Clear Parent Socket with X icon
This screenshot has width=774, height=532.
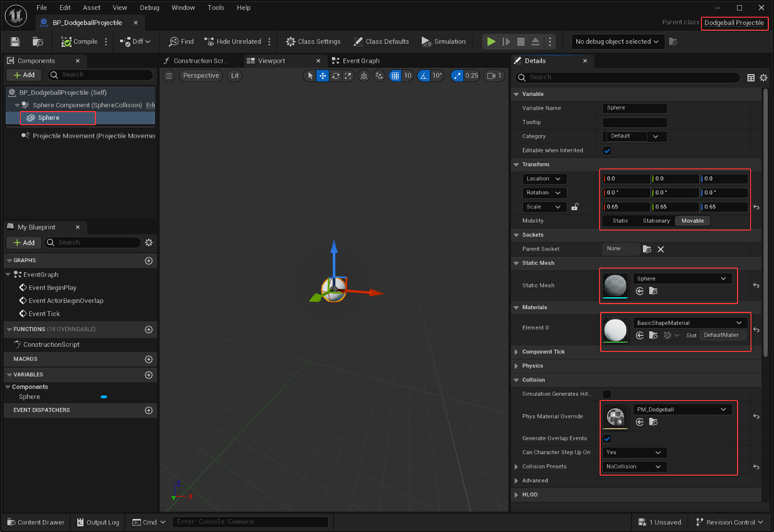point(661,249)
